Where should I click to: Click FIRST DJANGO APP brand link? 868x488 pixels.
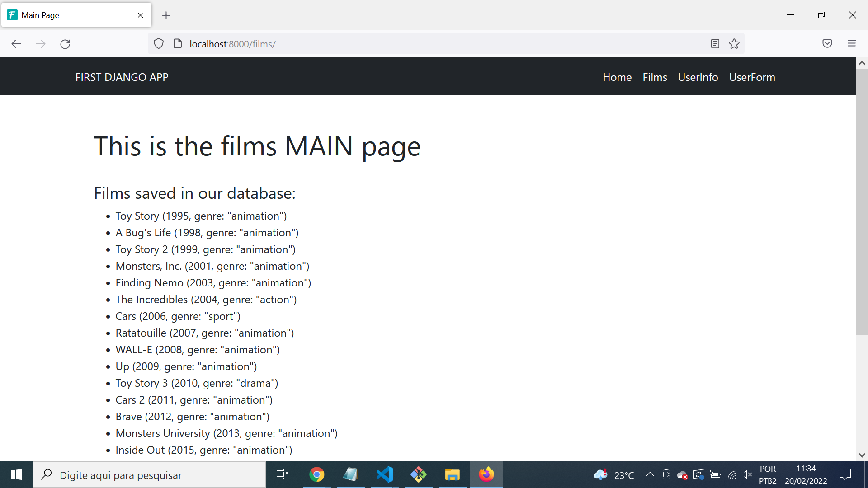[122, 77]
